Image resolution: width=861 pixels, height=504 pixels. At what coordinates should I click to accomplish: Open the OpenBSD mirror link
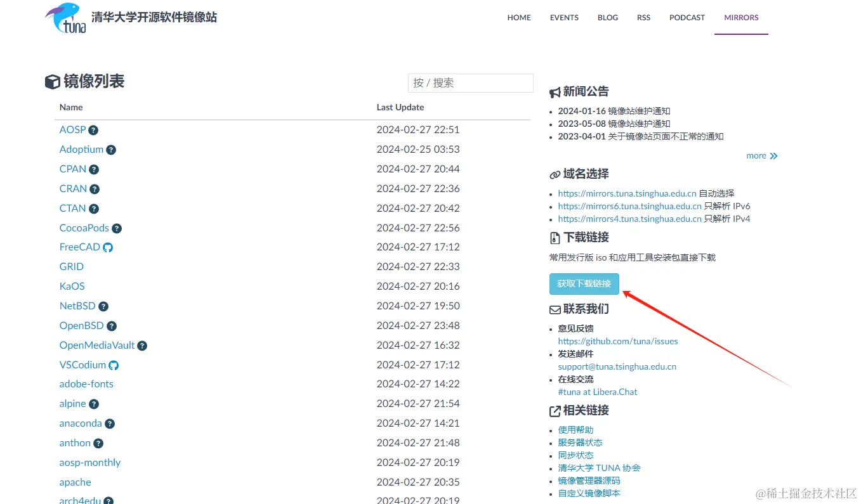click(81, 325)
